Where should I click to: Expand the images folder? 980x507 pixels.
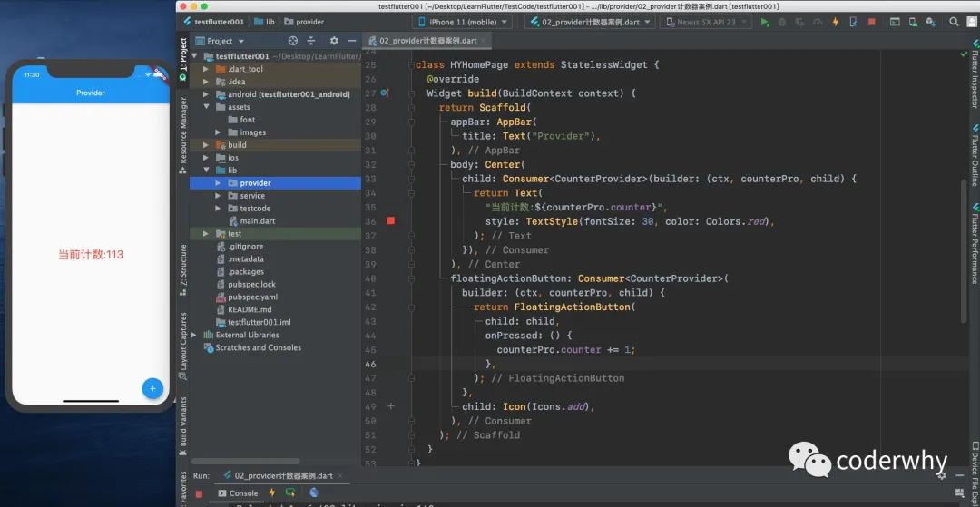click(218, 132)
